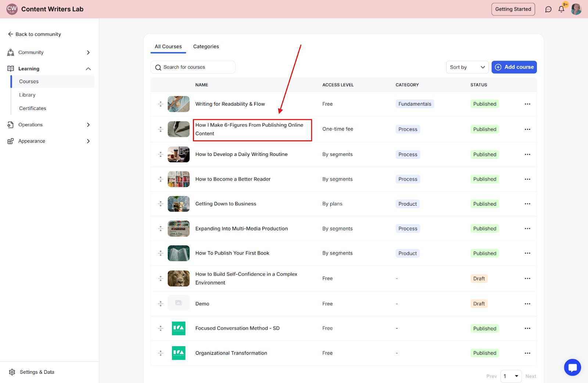Expand the Appearance sidebar section

pos(88,141)
